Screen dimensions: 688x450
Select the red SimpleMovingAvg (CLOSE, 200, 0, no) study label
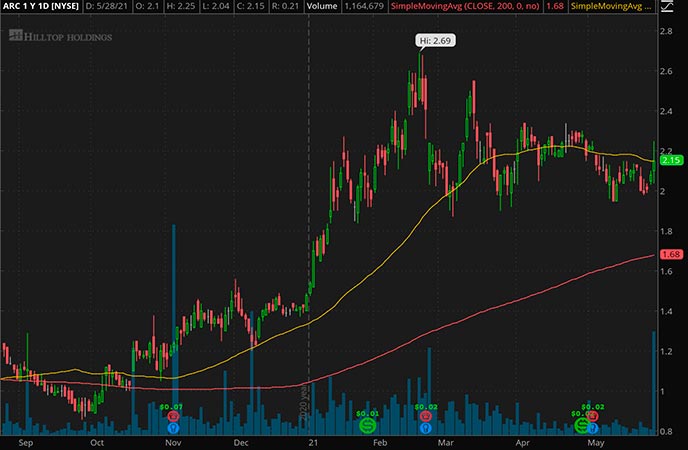(466, 6)
